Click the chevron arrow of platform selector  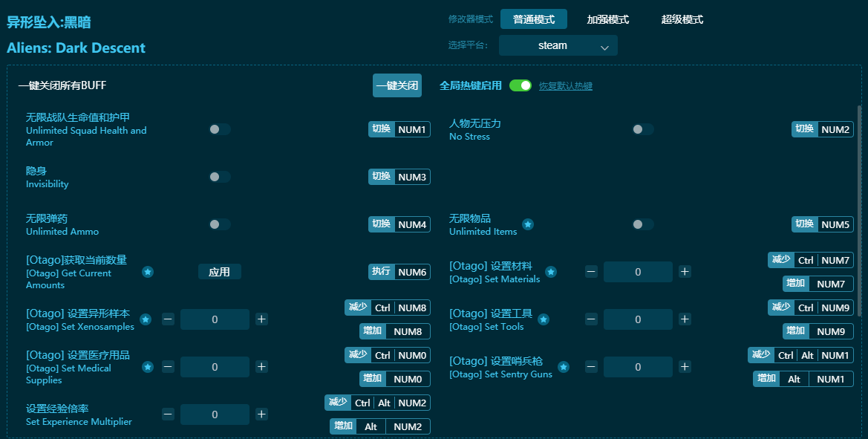pos(604,47)
